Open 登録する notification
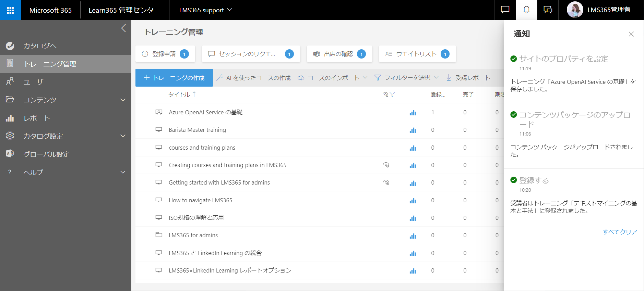644x291 pixels. [534, 180]
